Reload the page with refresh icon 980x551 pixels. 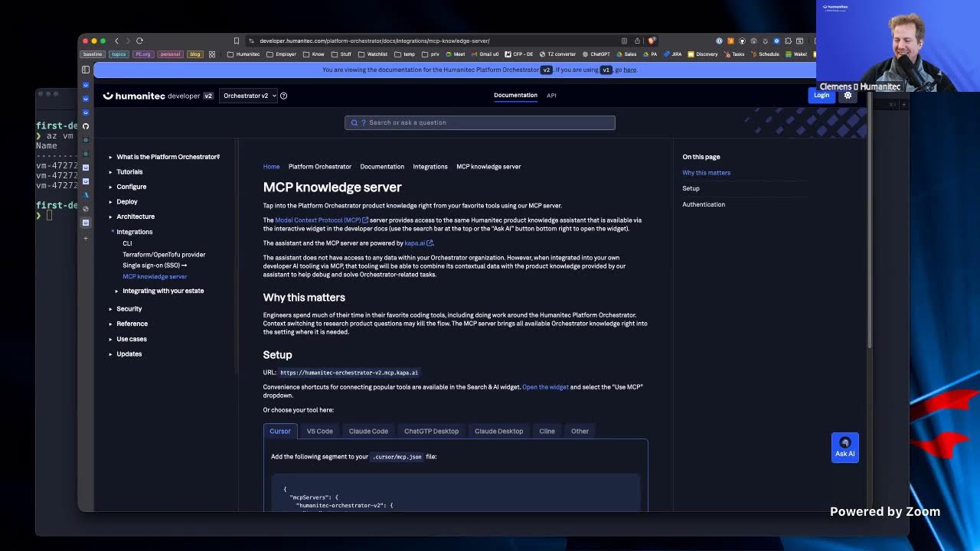pos(139,41)
